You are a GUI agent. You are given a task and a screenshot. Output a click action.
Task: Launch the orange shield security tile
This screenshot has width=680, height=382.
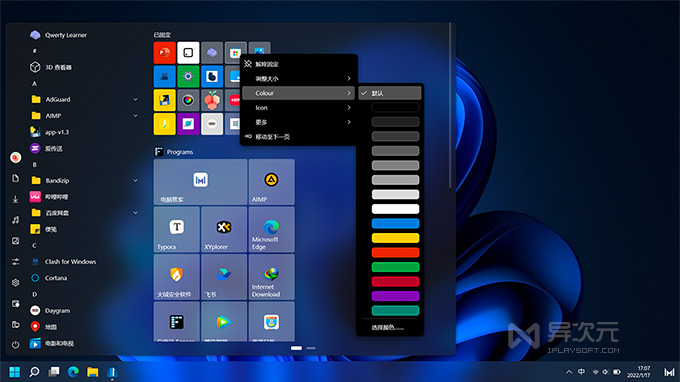click(177, 277)
